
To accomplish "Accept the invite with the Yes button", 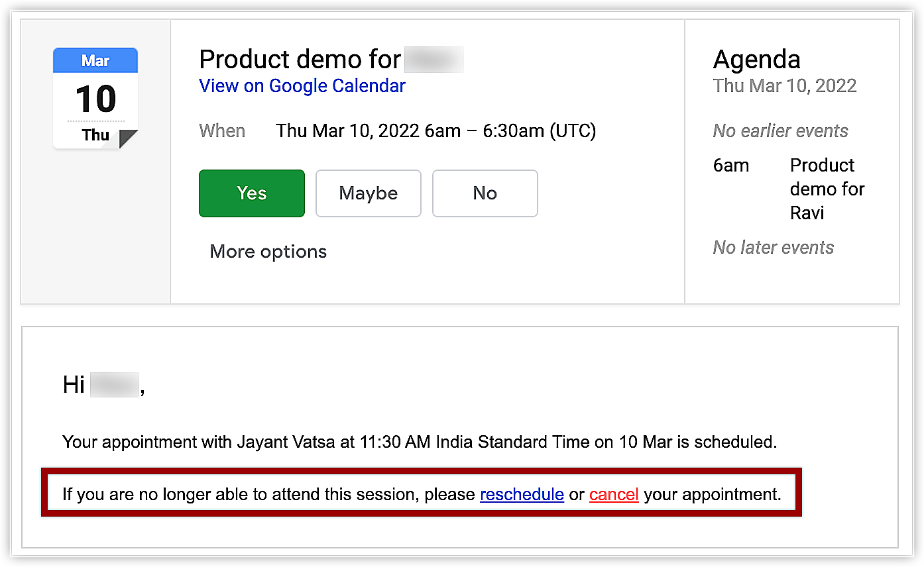I will coord(252,193).
